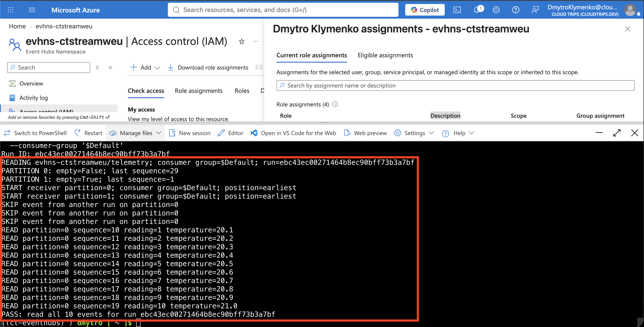
Task: Maximize the Cloud Shell pane
Action: tap(617, 133)
